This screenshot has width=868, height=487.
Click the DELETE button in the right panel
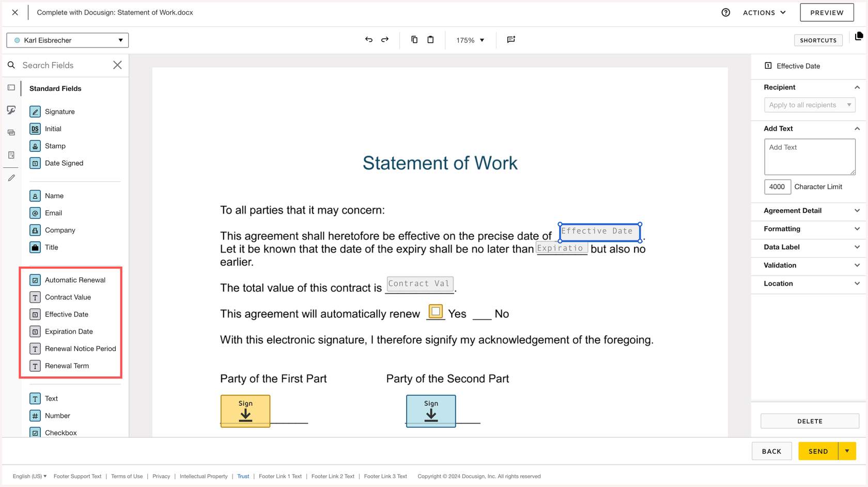[809, 421]
